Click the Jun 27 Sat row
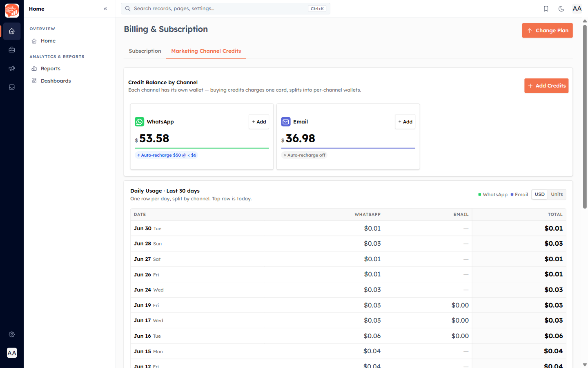The height and width of the screenshot is (368, 588). pyautogui.click(x=348, y=259)
